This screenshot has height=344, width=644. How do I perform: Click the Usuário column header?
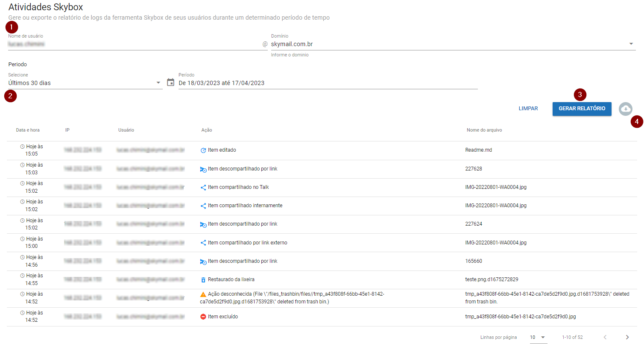pyautogui.click(x=126, y=130)
